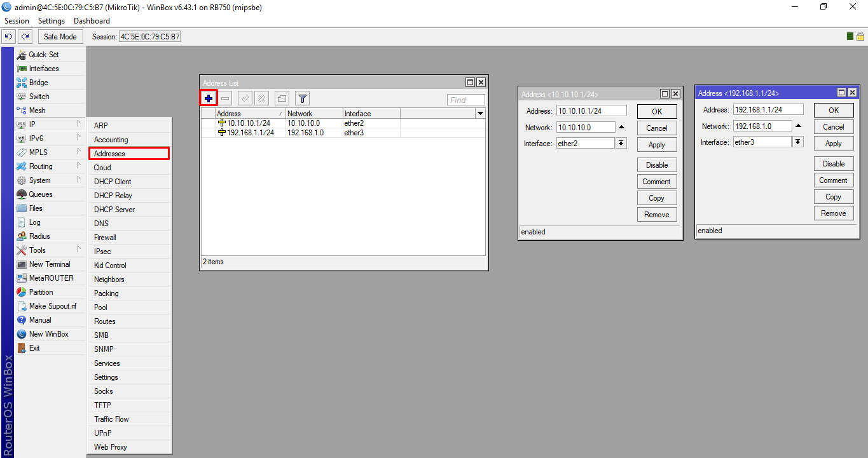Select the 10.10.10.1/24 address row
The image size is (868, 458).
(x=343, y=123)
